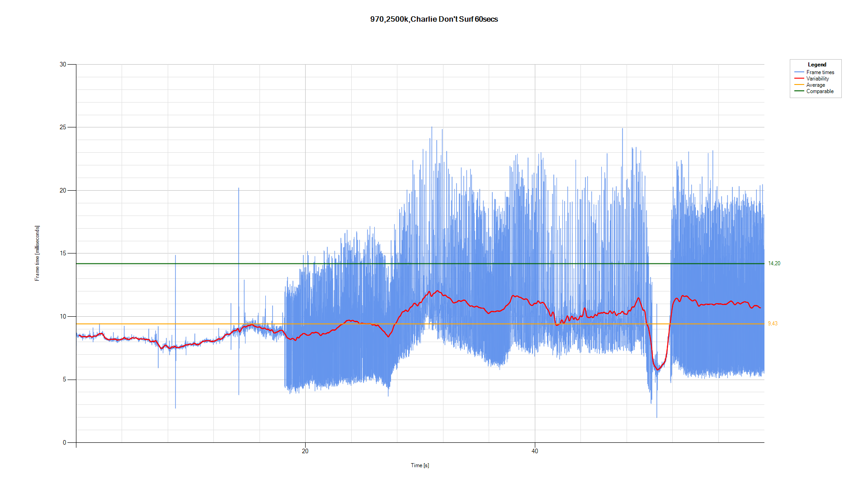Select the Variability legend entry

pos(817,79)
